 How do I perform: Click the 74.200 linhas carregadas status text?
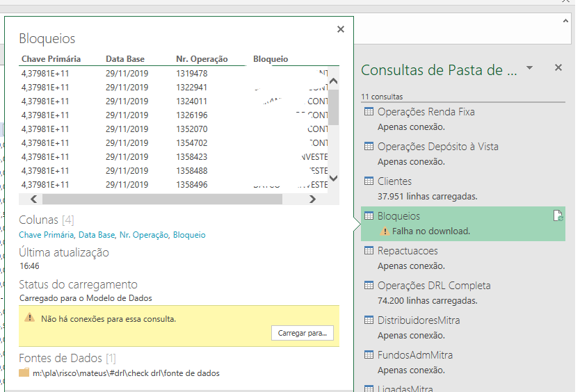pyautogui.click(x=427, y=301)
